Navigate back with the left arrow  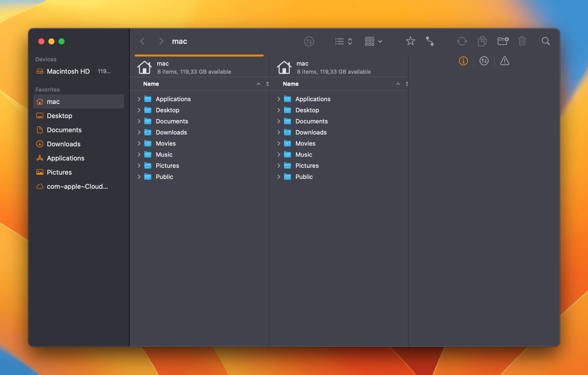tap(142, 41)
